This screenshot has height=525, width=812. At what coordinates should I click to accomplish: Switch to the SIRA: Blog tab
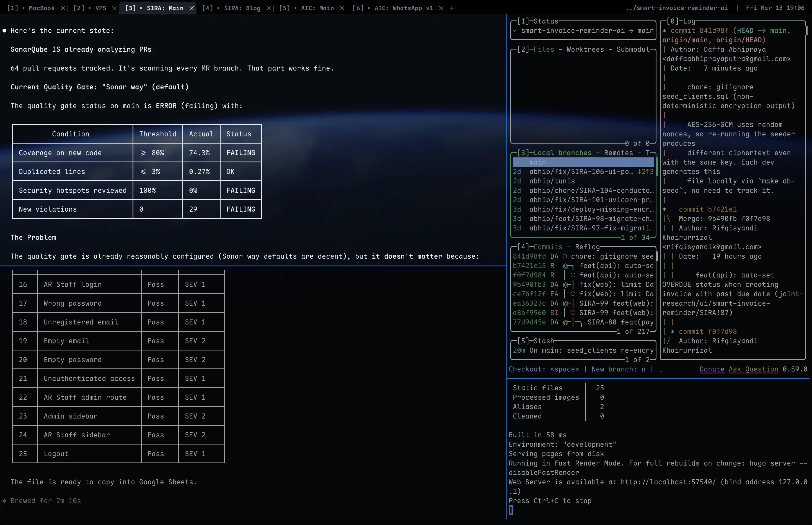coord(242,8)
